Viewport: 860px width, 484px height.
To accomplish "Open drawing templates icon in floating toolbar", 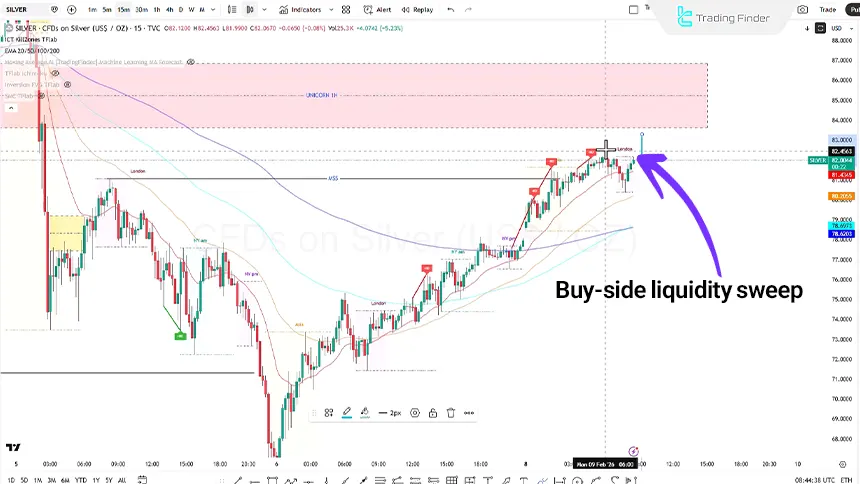I will (329, 413).
